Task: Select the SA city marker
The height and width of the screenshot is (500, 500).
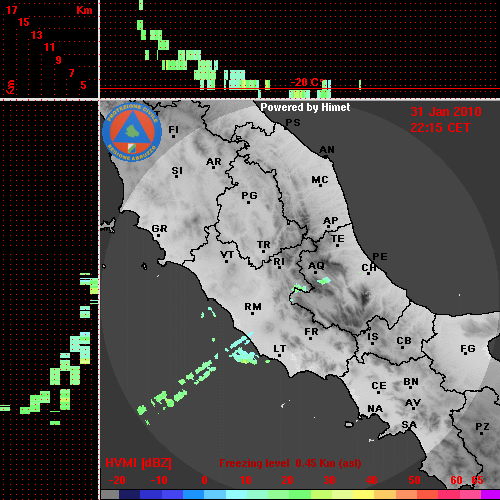Action: 409,430
